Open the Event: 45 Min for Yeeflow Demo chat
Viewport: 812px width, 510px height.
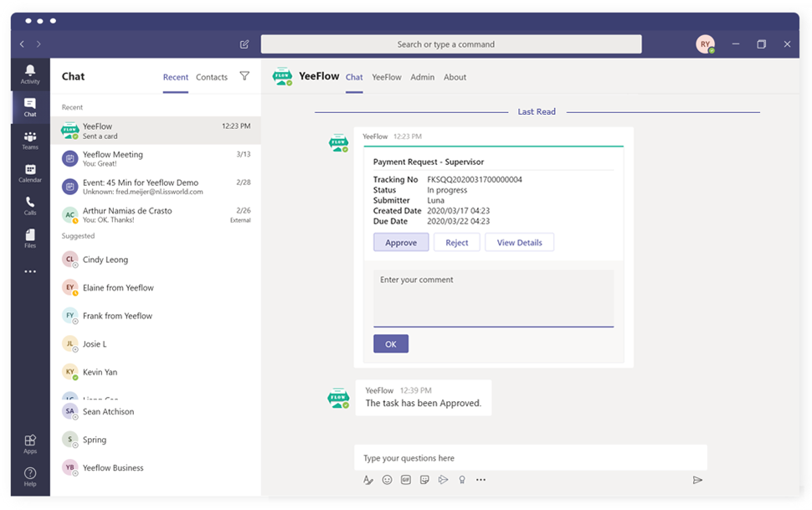[x=156, y=187]
